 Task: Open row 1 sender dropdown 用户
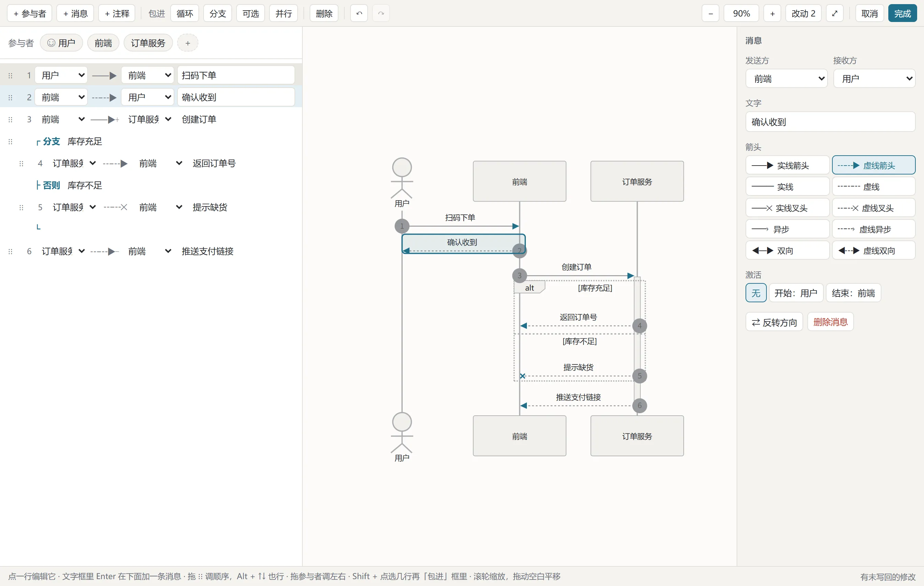[61, 75]
